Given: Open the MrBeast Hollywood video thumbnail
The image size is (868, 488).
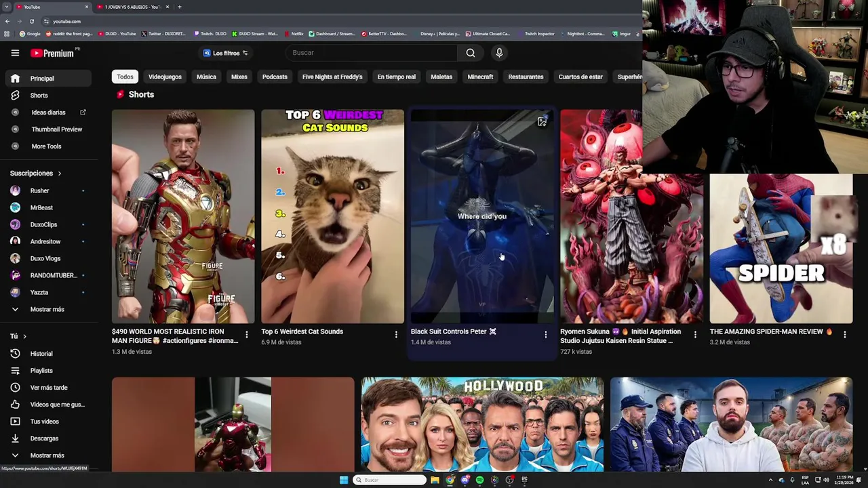Looking at the screenshot, I should pyautogui.click(x=482, y=424).
